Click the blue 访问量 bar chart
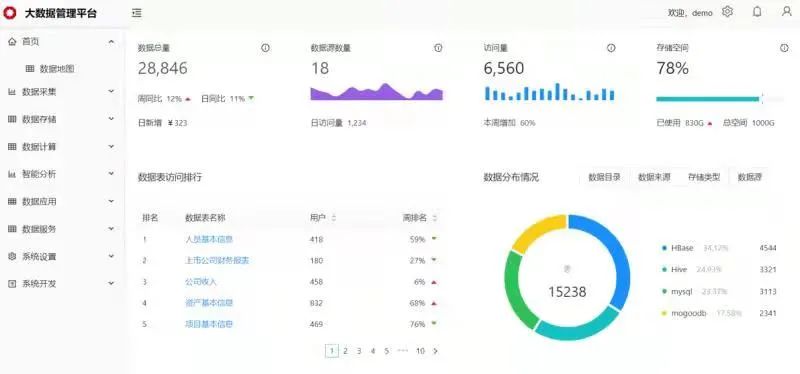Viewport: 800px width, 374px height. [549, 91]
